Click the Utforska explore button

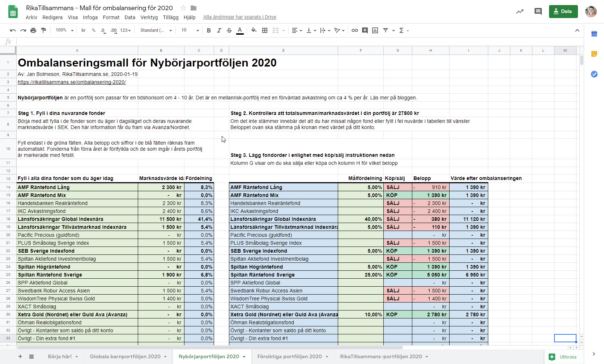563,357
